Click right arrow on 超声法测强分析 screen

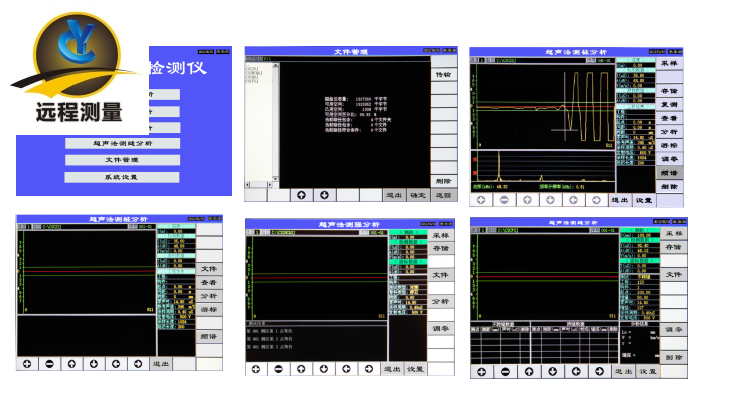click(369, 369)
